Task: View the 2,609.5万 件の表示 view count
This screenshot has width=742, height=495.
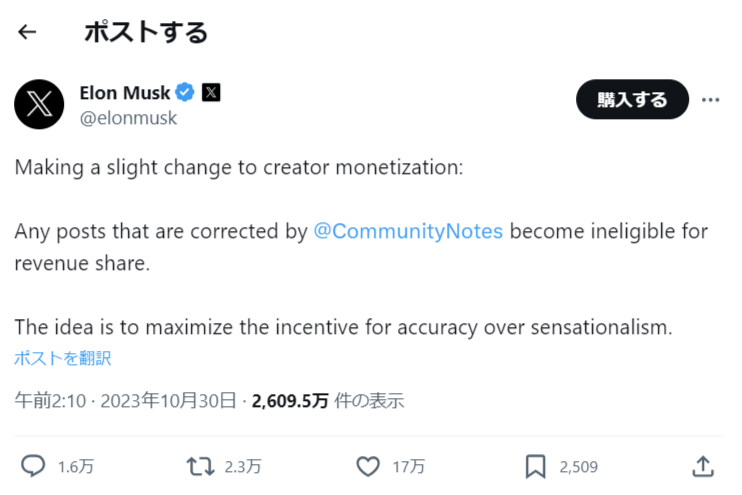Action: tap(328, 401)
